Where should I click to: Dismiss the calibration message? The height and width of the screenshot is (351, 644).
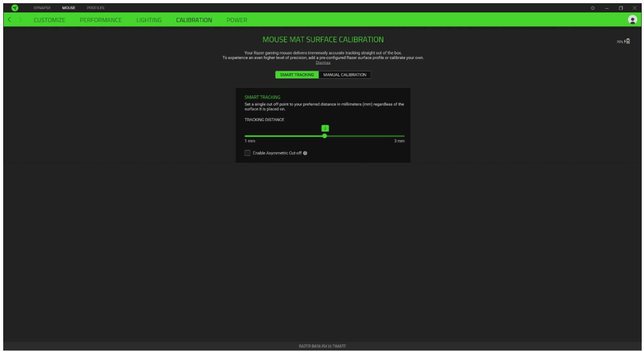pos(323,63)
